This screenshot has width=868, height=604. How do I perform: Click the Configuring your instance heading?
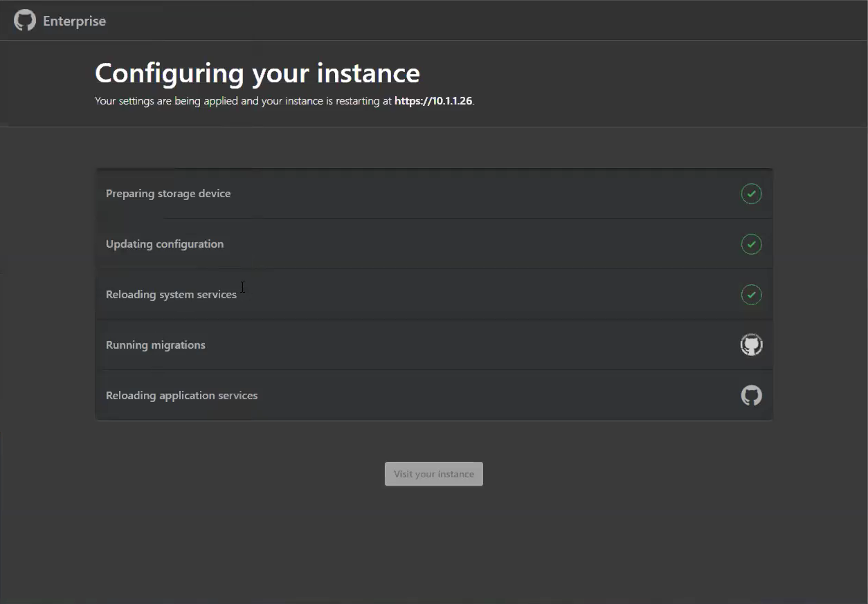[x=257, y=72]
